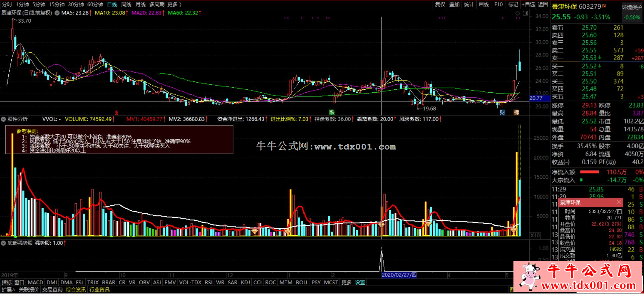The height and width of the screenshot is (294, 644).
Task: Open indicator 设置 settings
Action: (360, 282)
